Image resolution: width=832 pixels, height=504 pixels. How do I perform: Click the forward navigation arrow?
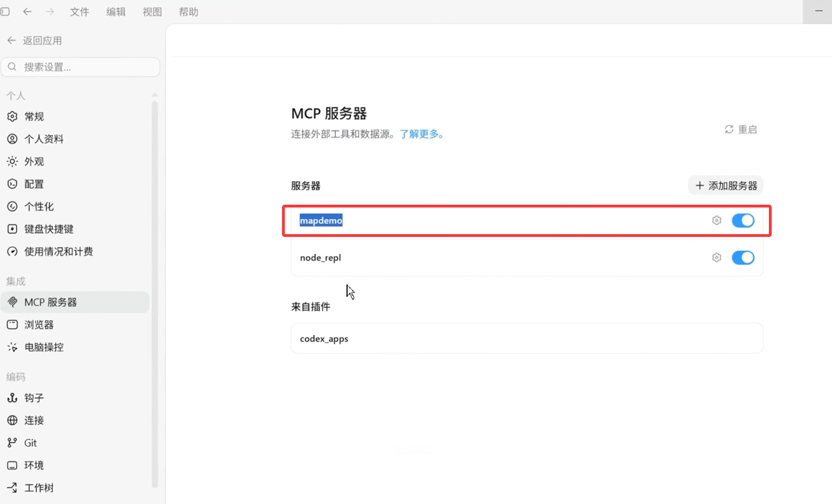pyautogui.click(x=50, y=12)
